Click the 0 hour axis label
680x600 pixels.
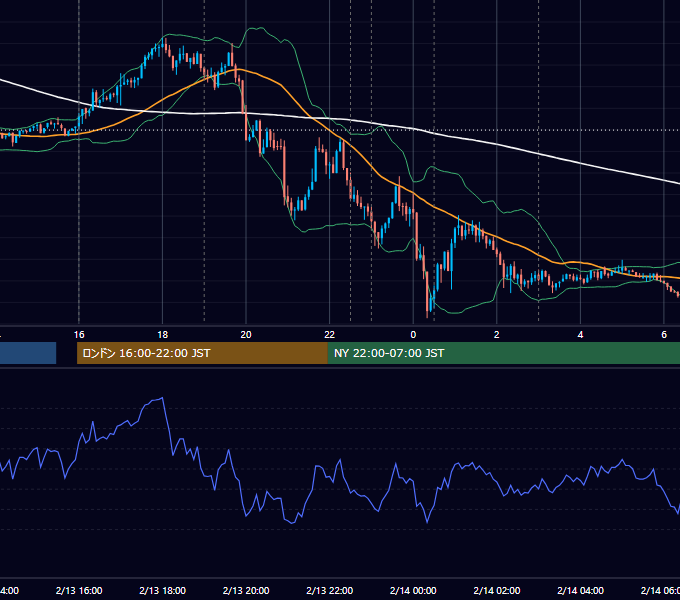tap(413, 334)
